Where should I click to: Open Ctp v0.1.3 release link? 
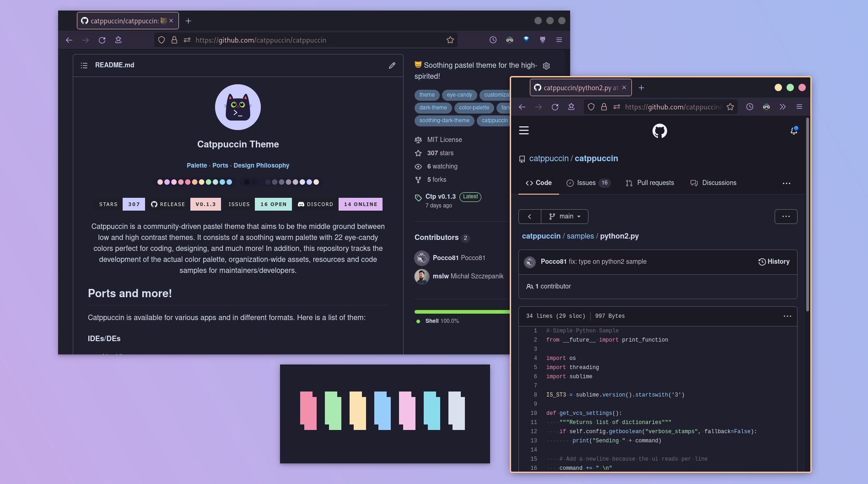click(441, 196)
